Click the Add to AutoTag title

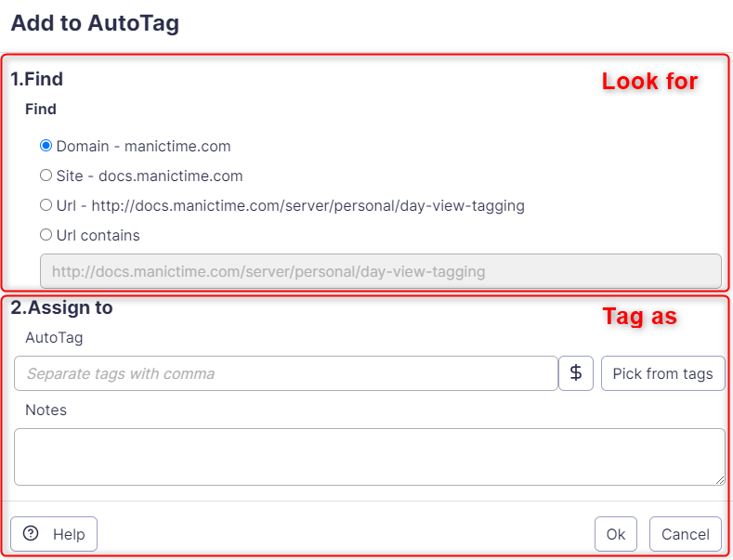point(95,23)
